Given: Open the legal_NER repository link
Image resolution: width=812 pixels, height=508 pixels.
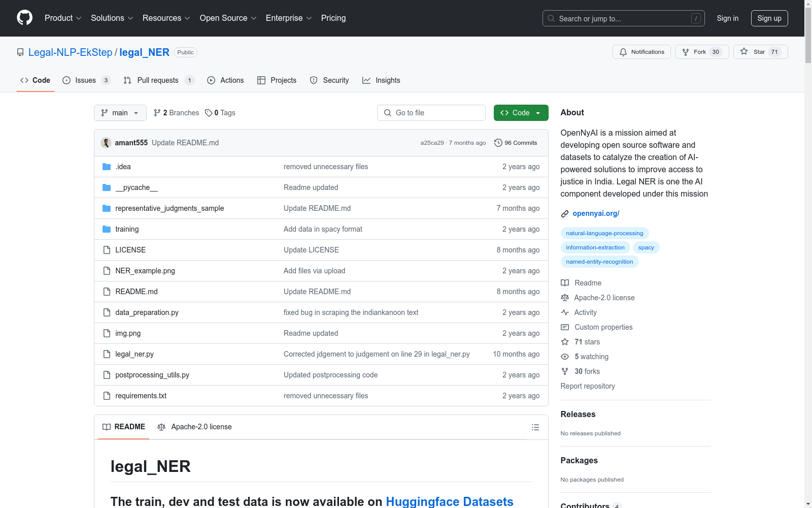Looking at the screenshot, I should pyautogui.click(x=145, y=52).
